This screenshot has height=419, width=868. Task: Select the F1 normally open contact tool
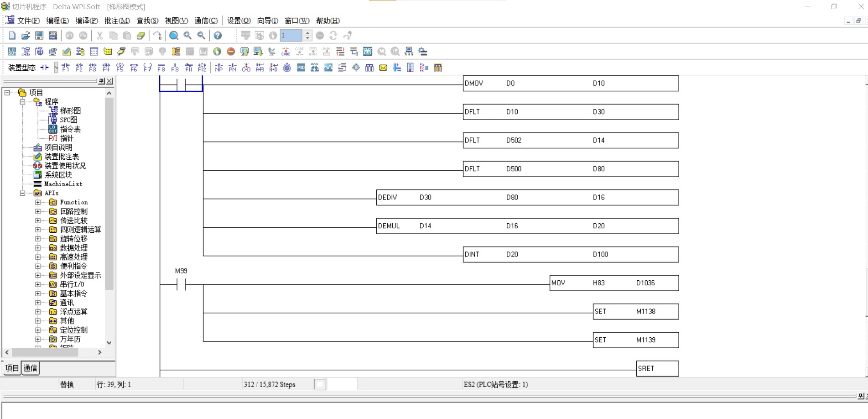pos(65,68)
